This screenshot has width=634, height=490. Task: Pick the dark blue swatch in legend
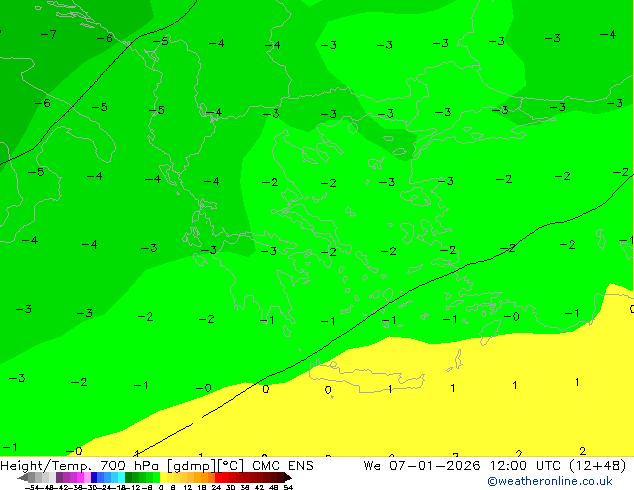[94, 478]
